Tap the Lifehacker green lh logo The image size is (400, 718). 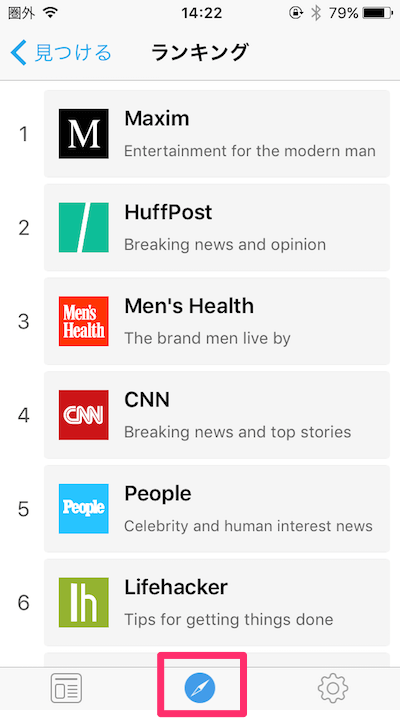pyautogui.click(x=83, y=603)
